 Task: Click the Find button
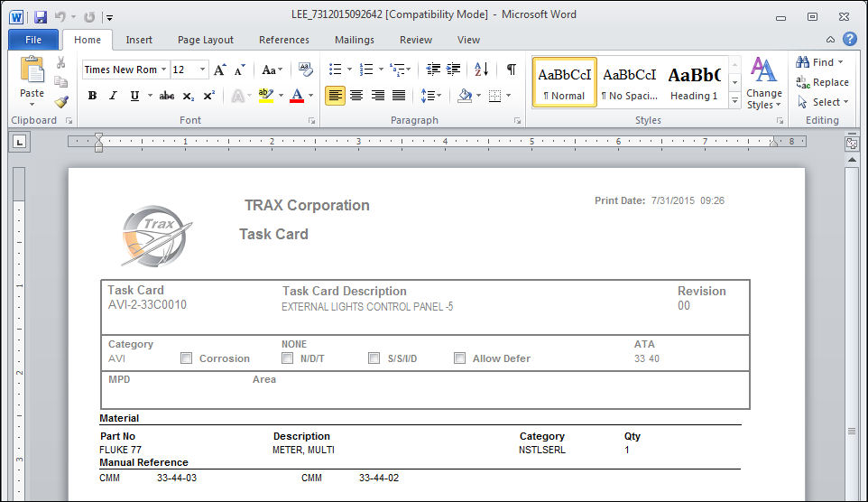tap(819, 62)
